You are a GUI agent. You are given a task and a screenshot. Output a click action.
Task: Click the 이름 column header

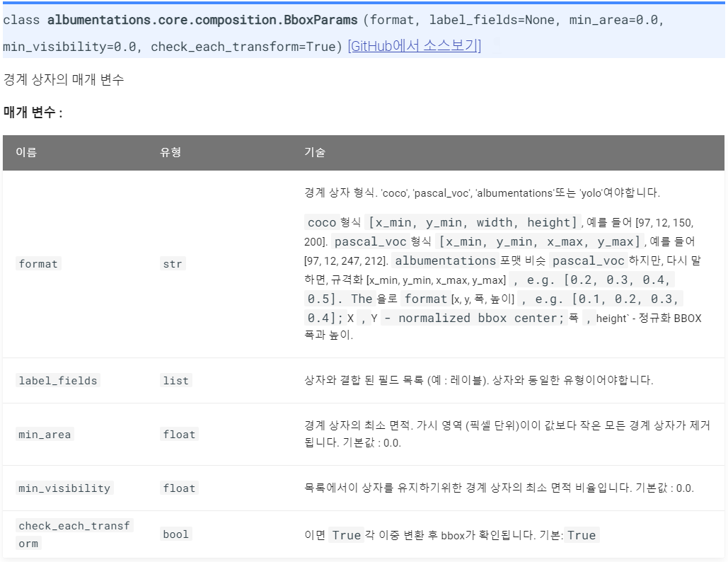coord(26,152)
